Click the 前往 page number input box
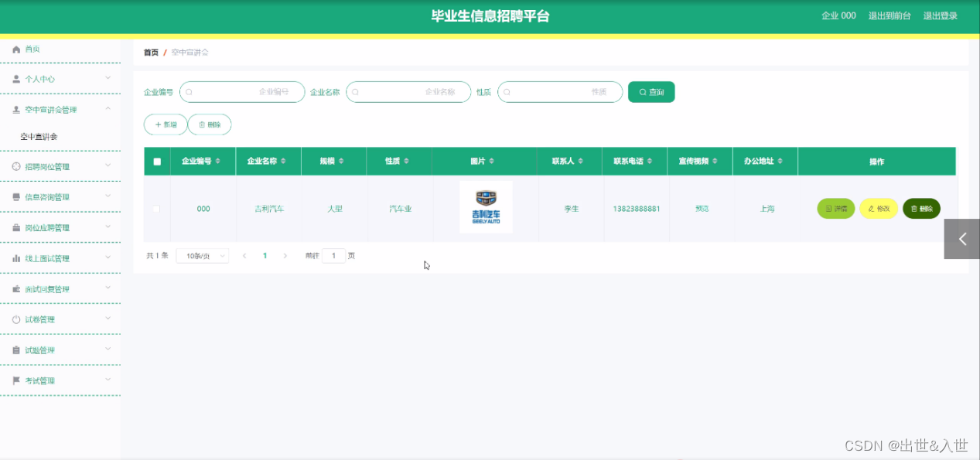980x460 pixels. (333, 256)
